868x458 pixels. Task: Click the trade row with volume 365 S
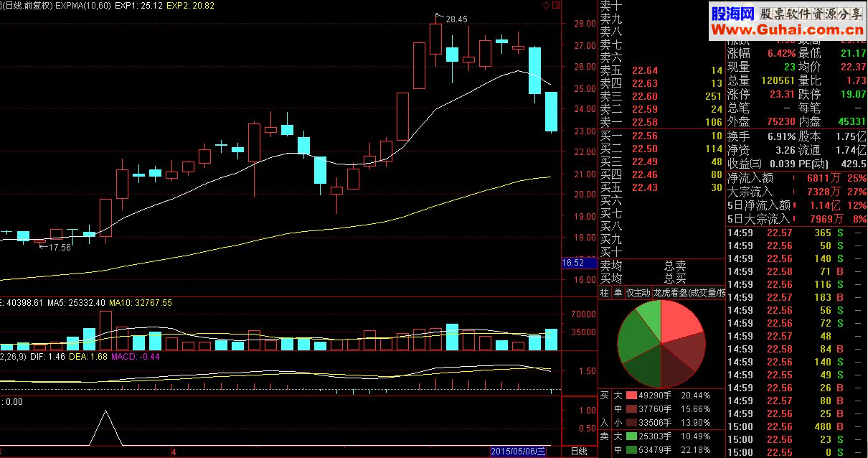[797, 233]
